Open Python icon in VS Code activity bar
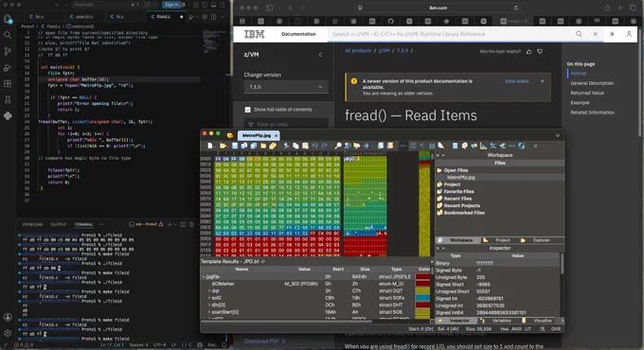The image size is (644, 350). pyautogui.click(x=8, y=115)
